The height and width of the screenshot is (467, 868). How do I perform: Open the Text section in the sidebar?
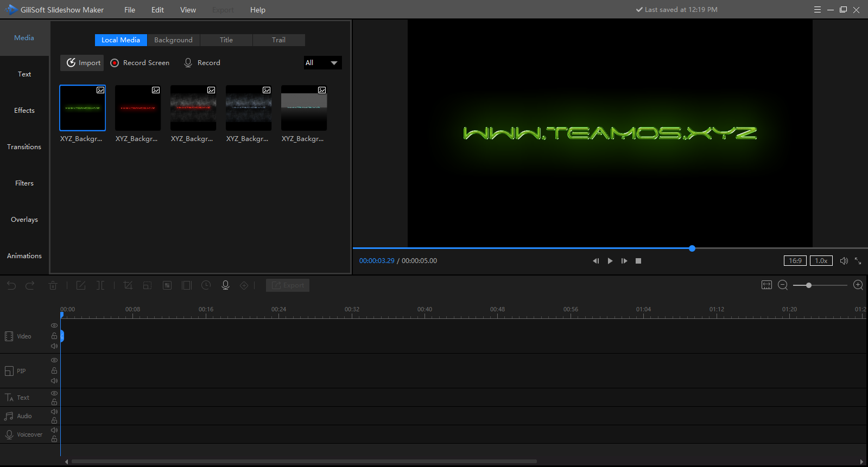coord(24,74)
